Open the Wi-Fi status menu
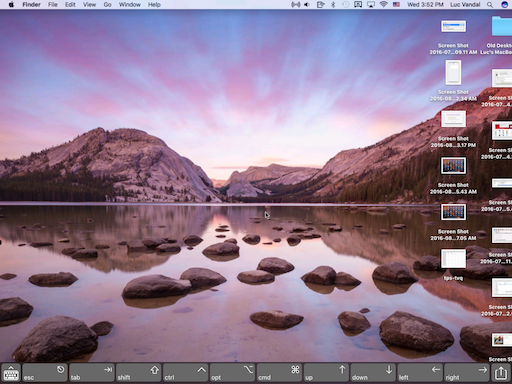Viewport: 512px width, 384px height. [x=384, y=5]
